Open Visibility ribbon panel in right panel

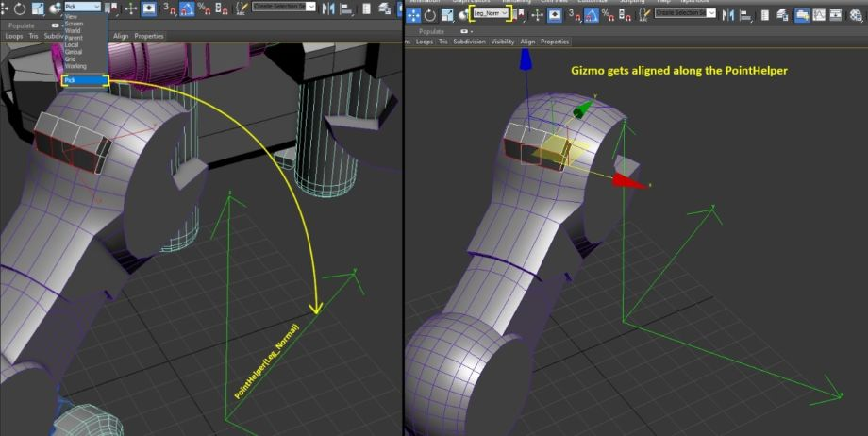[503, 42]
